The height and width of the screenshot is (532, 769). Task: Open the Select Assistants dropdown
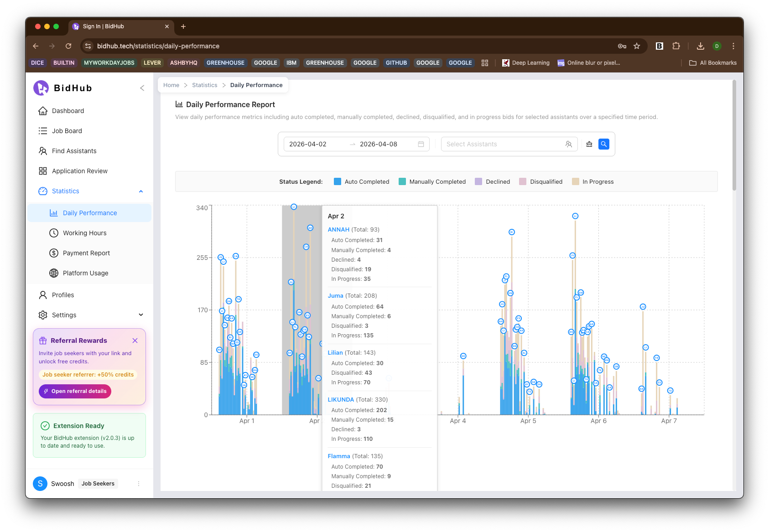click(x=509, y=144)
